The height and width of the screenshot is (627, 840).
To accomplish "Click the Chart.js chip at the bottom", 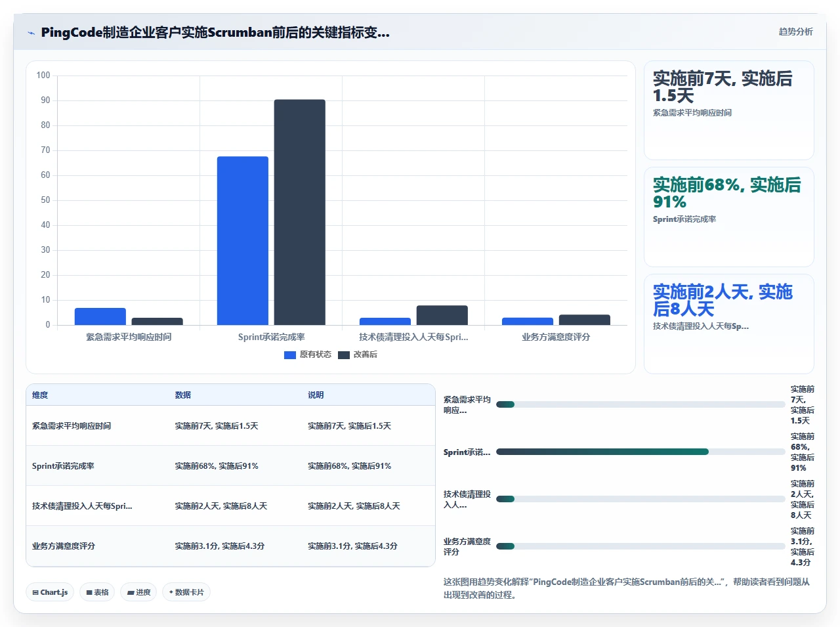I will 50,592.
